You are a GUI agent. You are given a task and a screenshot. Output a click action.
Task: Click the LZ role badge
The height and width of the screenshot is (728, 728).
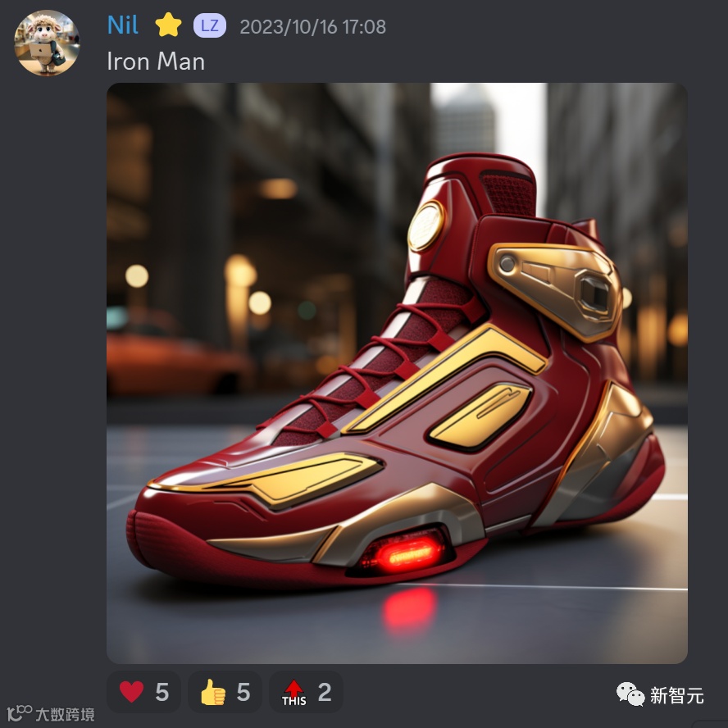pos(210,25)
